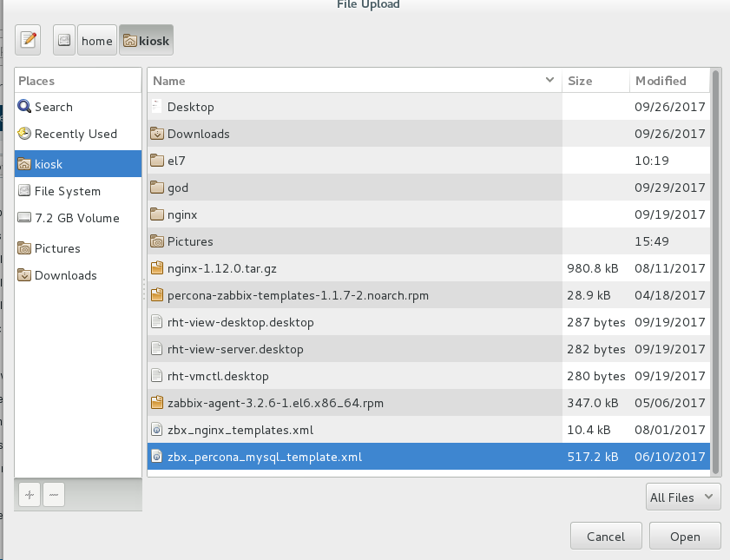Viewport: 730px width, 560px height.
Task: Select the Pictures folder icon in file list
Action: [157, 241]
